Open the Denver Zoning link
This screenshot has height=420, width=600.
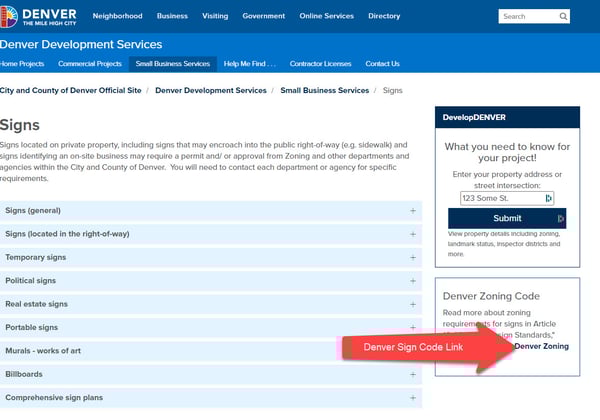541,346
